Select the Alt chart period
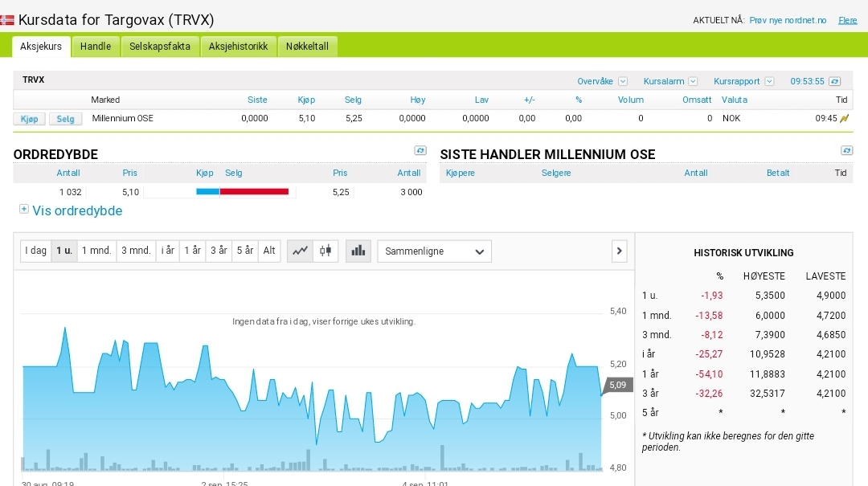The height and width of the screenshot is (486, 868). pyautogui.click(x=269, y=251)
